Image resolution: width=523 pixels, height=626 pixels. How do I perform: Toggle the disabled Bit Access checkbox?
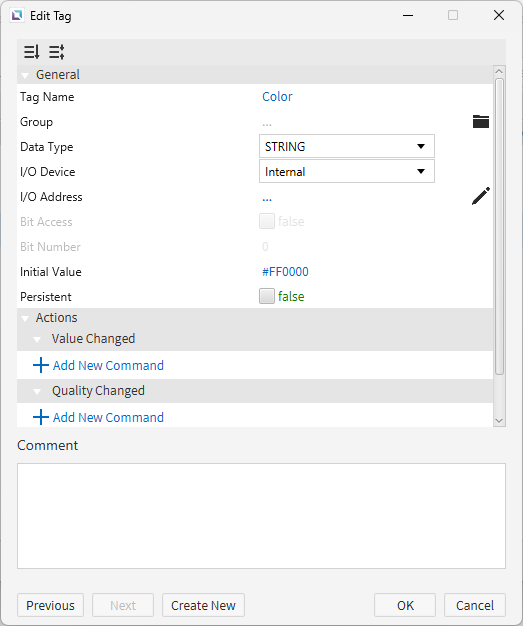[267, 221]
